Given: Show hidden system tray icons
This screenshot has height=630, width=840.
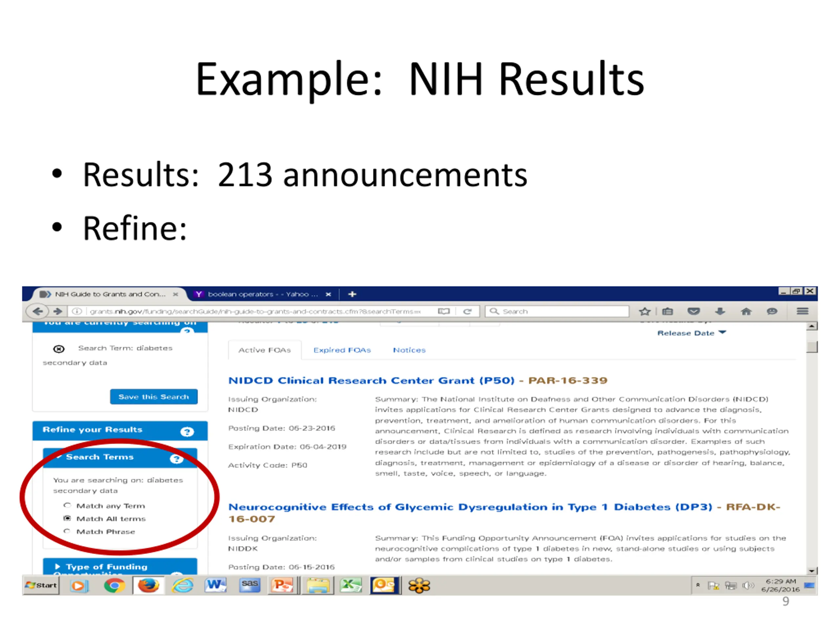Looking at the screenshot, I should click(x=698, y=585).
